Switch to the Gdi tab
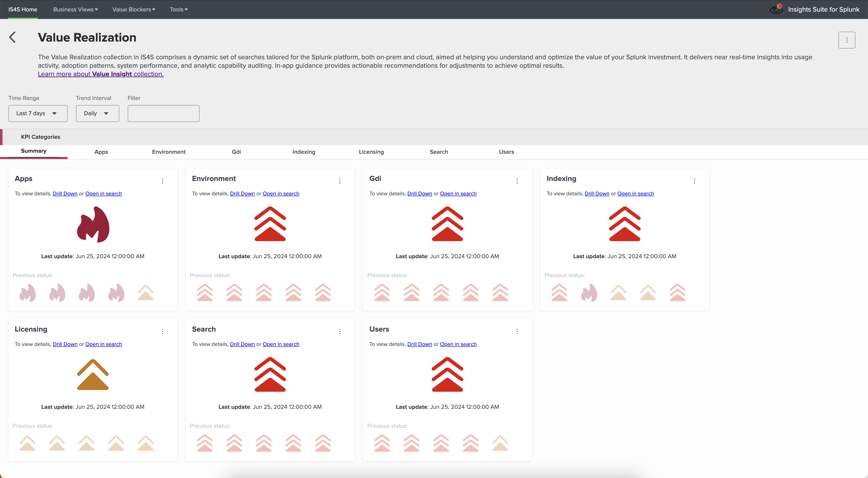This screenshot has width=868, height=478. point(236,152)
